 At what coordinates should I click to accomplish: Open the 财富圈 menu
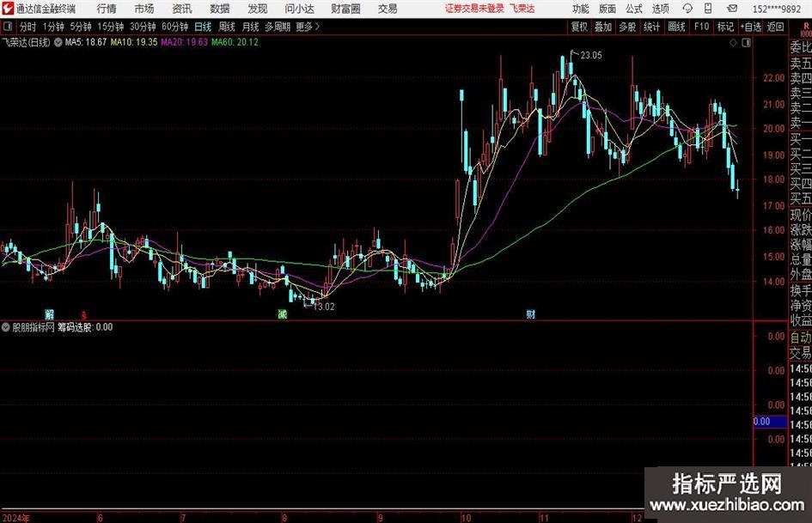click(x=345, y=9)
